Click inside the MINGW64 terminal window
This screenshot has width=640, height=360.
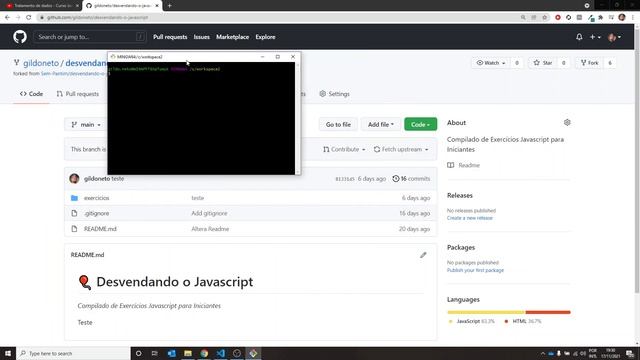coord(201,118)
